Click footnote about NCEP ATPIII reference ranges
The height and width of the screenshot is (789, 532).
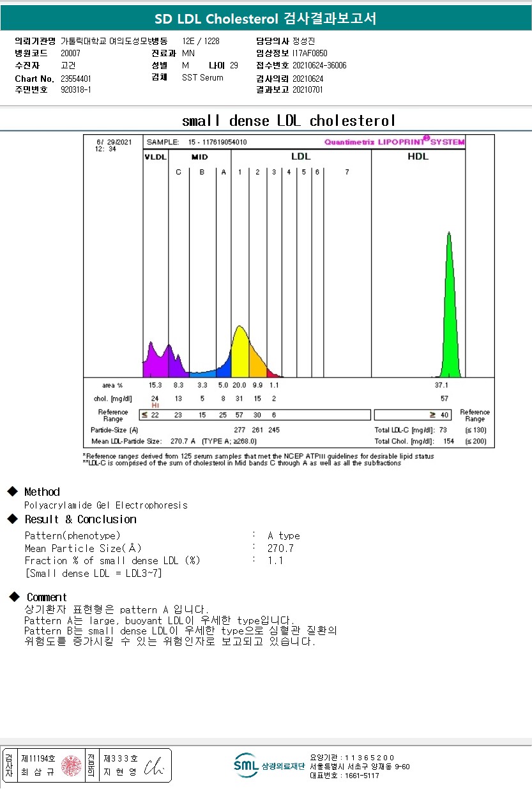coord(258,456)
